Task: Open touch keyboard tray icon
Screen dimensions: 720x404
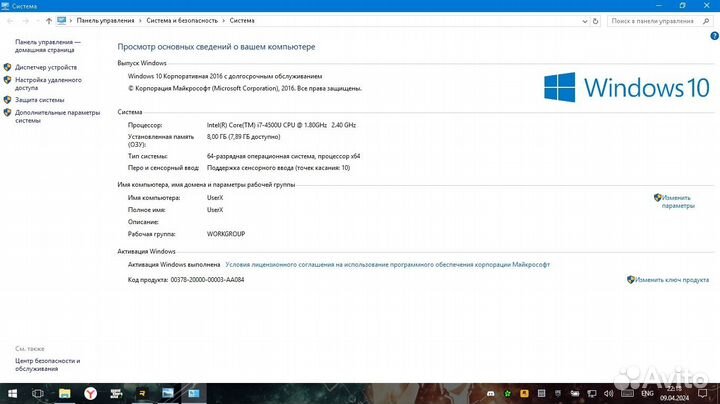Action: click(x=627, y=393)
